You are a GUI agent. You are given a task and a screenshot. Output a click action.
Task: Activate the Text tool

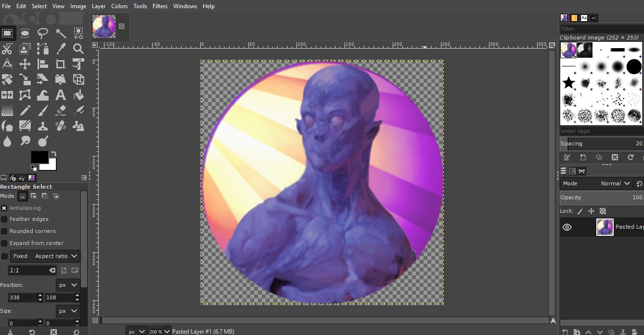pos(61,95)
